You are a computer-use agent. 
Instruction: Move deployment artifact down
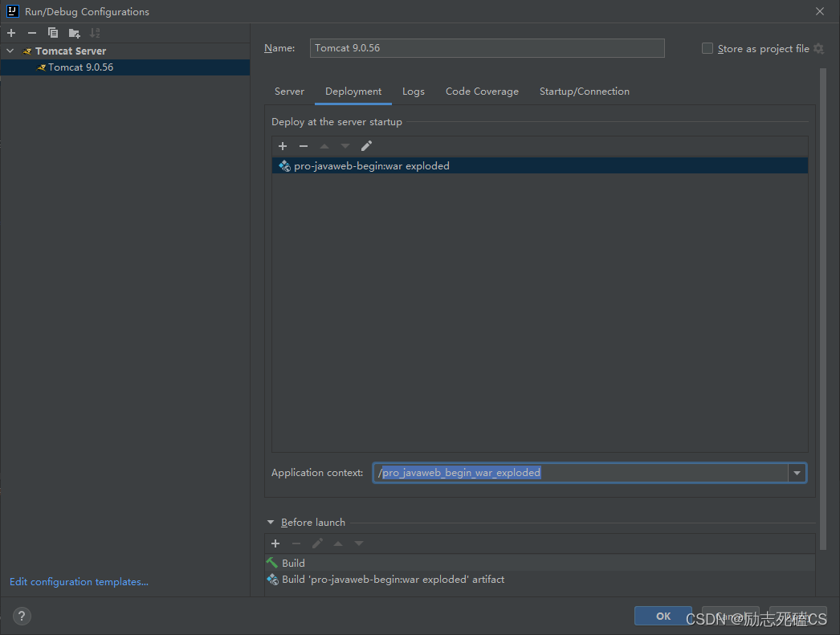tap(345, 146)
